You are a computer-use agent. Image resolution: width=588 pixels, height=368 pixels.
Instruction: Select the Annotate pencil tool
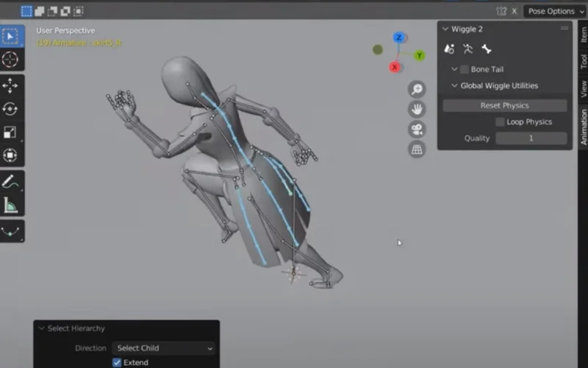point(11,181)
